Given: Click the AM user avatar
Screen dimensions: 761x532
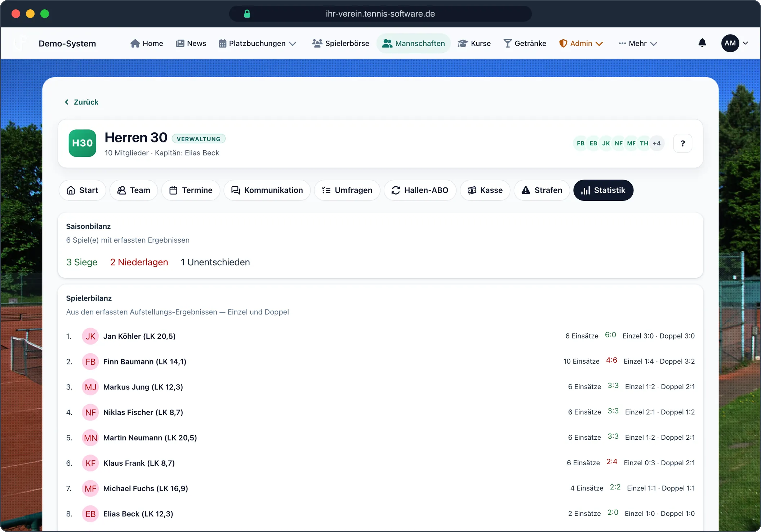Looking at the screenshot, I should click(730, 43).
